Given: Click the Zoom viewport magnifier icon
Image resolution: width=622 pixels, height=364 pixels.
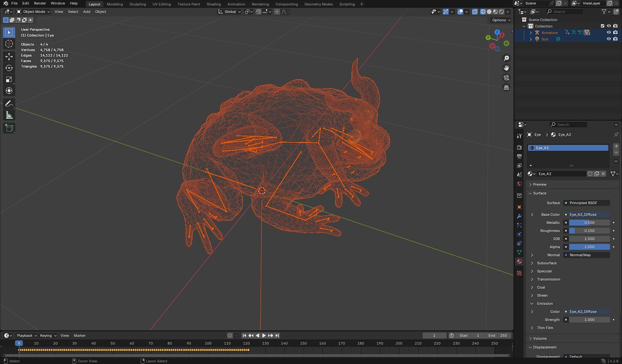Looking at the screenshot, I should coord(506,58).
